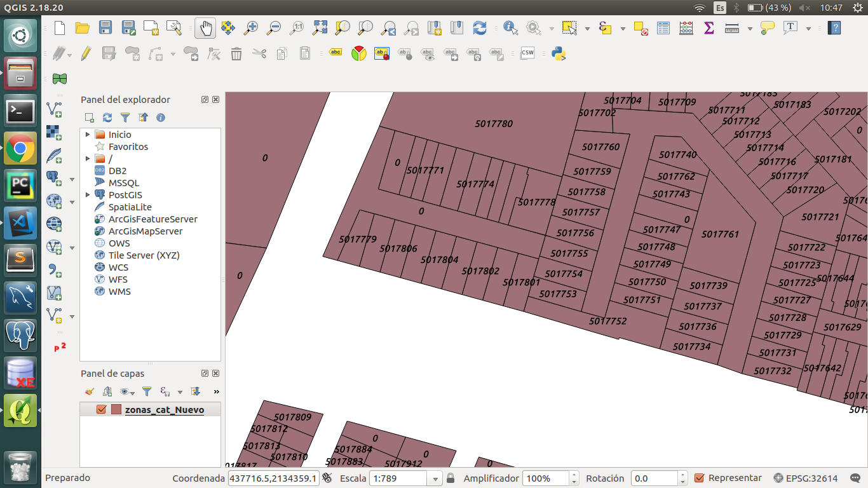Close the Panel del explorador
This screenshot has height=488, width=868.
tap(215, 100)
